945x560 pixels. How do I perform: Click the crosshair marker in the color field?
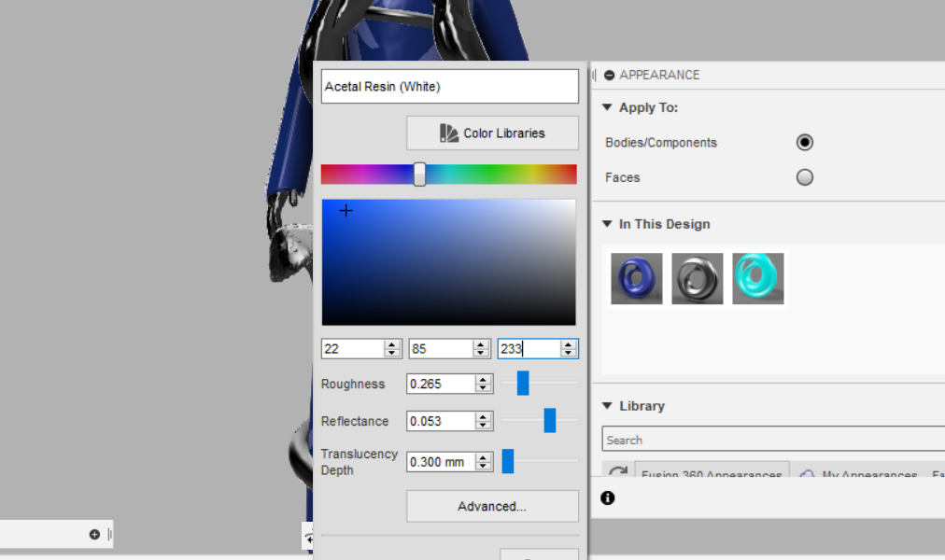tap(346, 211)
